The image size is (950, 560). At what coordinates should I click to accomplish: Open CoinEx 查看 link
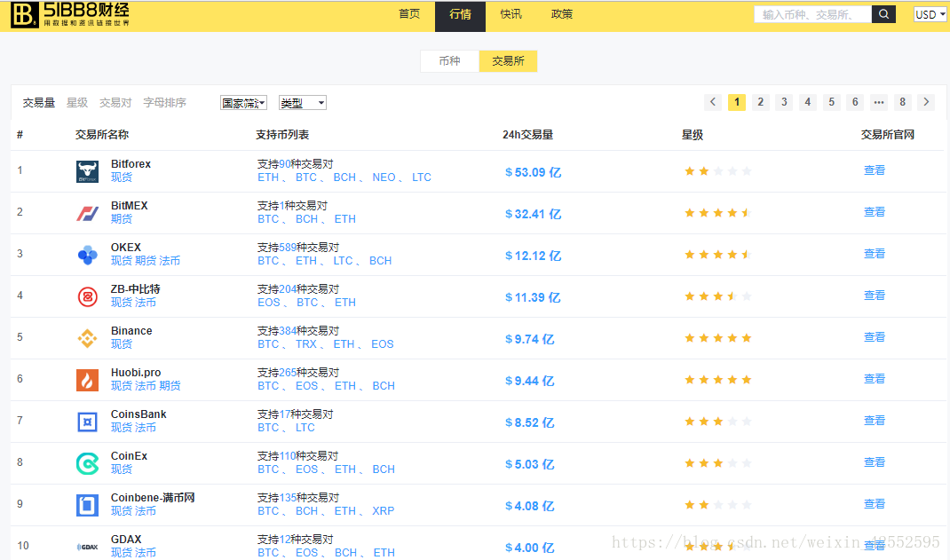pyautogui.click(x=875, y=462)
